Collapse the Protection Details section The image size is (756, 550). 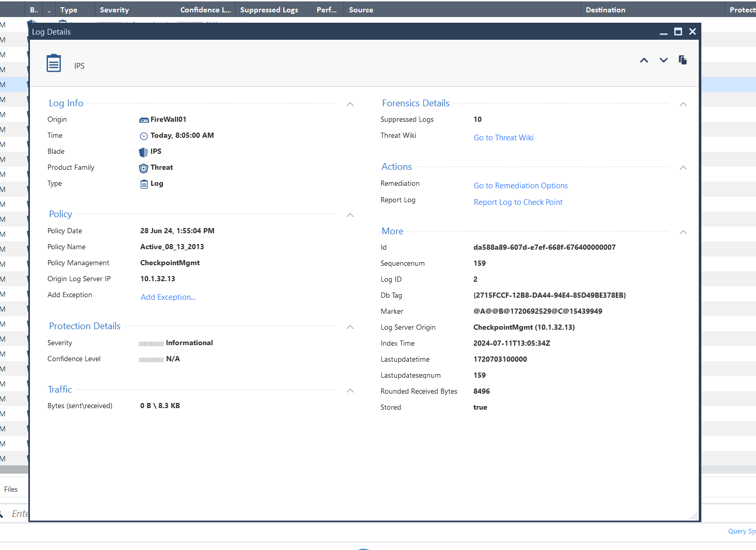350,327
